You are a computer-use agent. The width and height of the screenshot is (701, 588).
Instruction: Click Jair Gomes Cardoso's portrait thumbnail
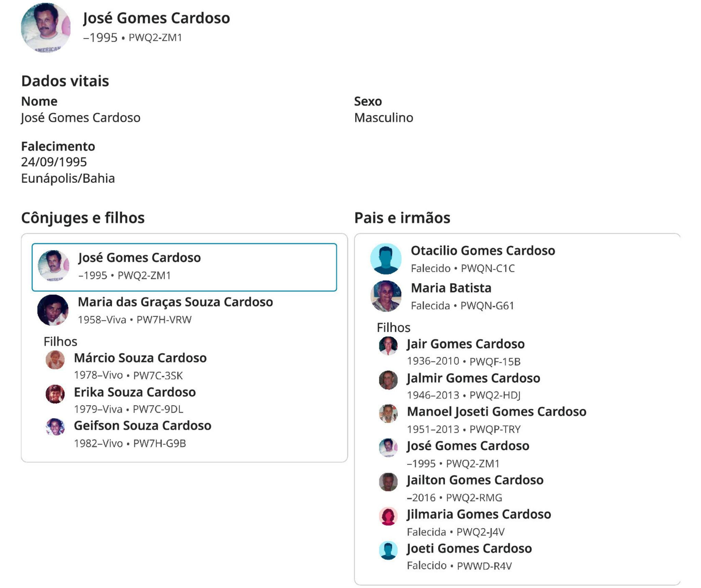pos(388,346)
